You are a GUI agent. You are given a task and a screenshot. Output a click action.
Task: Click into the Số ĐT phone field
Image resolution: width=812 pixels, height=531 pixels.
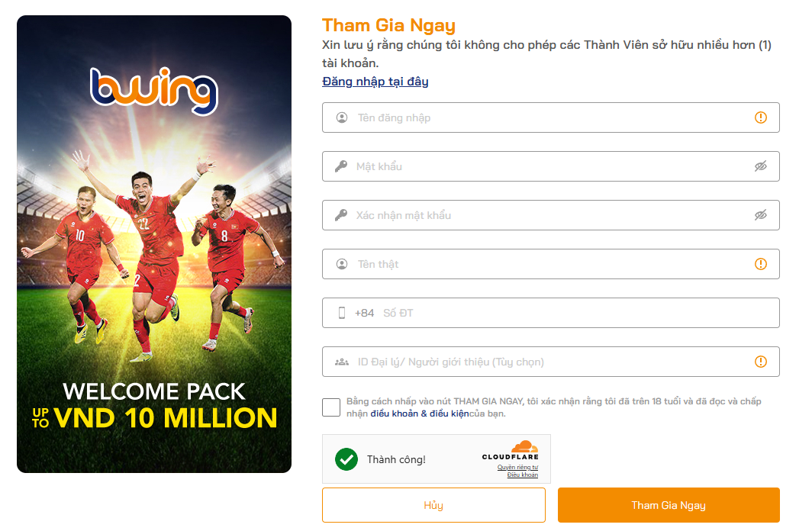(572, 313)
